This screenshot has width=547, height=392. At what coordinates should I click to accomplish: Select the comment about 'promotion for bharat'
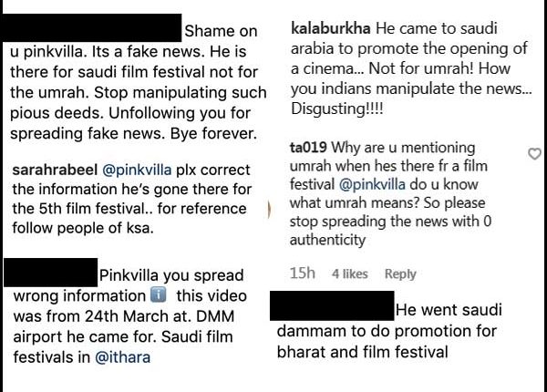point(389,331)
